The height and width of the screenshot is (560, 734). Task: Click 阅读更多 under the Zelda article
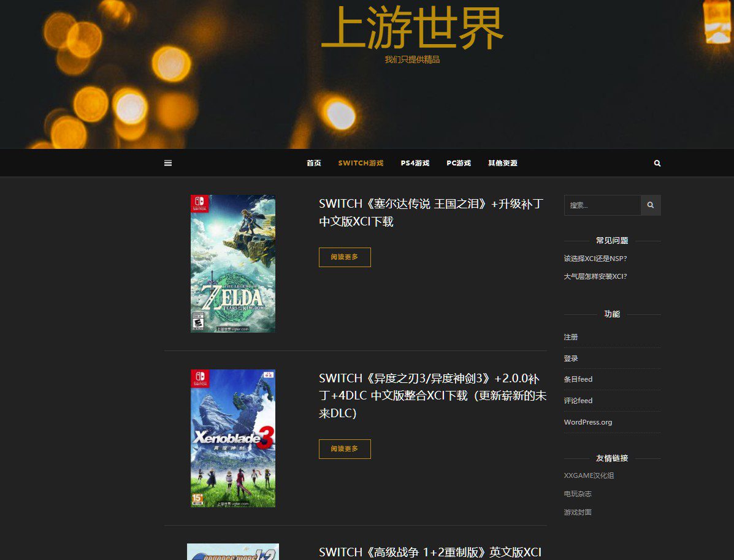[x=345, y=257]
